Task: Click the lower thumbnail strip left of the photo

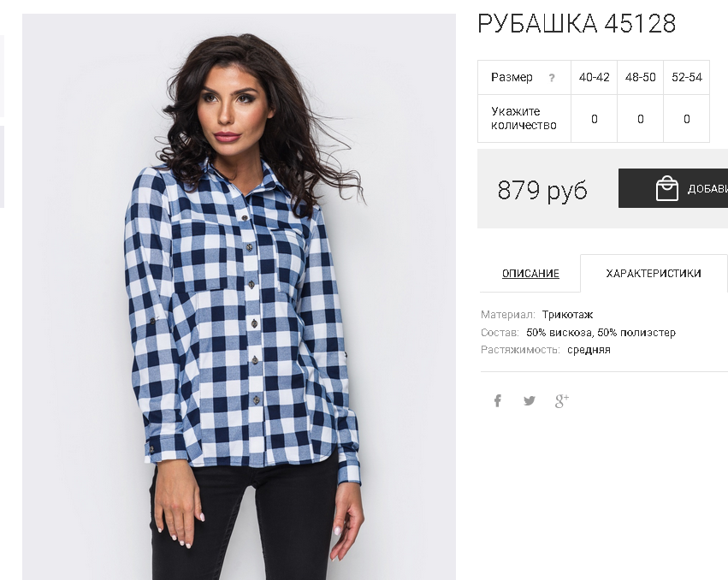Action: coord(2,166)
